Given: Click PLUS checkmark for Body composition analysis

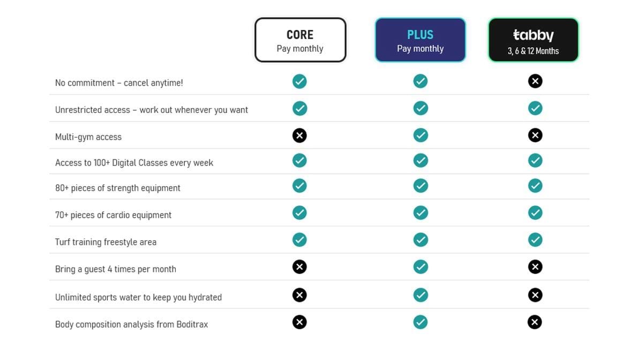Looking at the screenshot, I should click(421, 322).
